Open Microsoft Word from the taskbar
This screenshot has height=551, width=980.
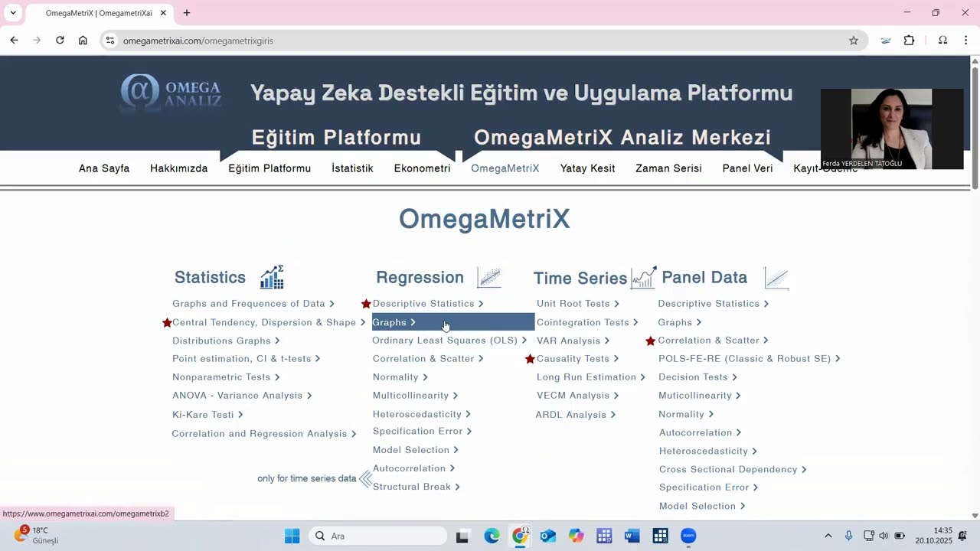[x=632, y=536]
